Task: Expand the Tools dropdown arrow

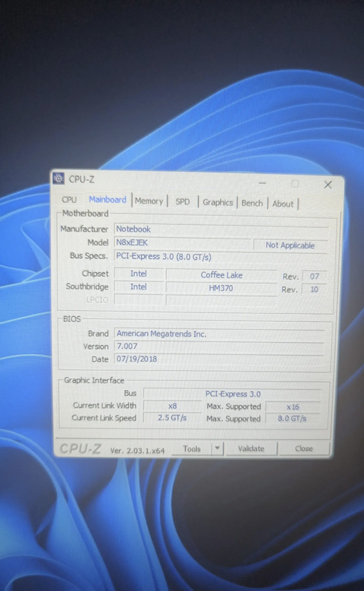Action: click(217, 448)
